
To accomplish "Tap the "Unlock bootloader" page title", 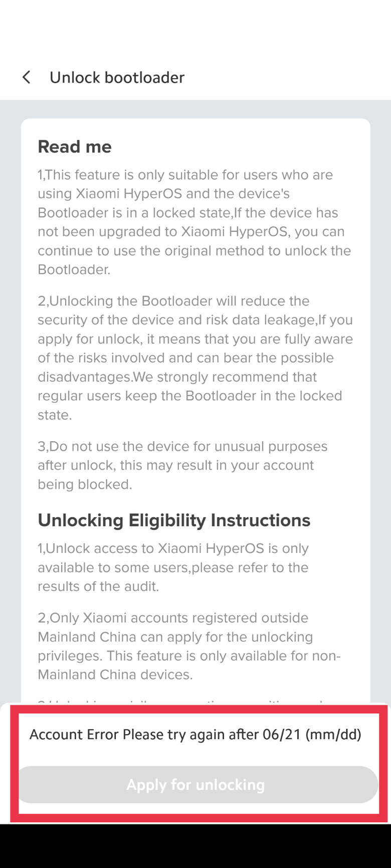I will pyautogui.click(x=117, y=77).
